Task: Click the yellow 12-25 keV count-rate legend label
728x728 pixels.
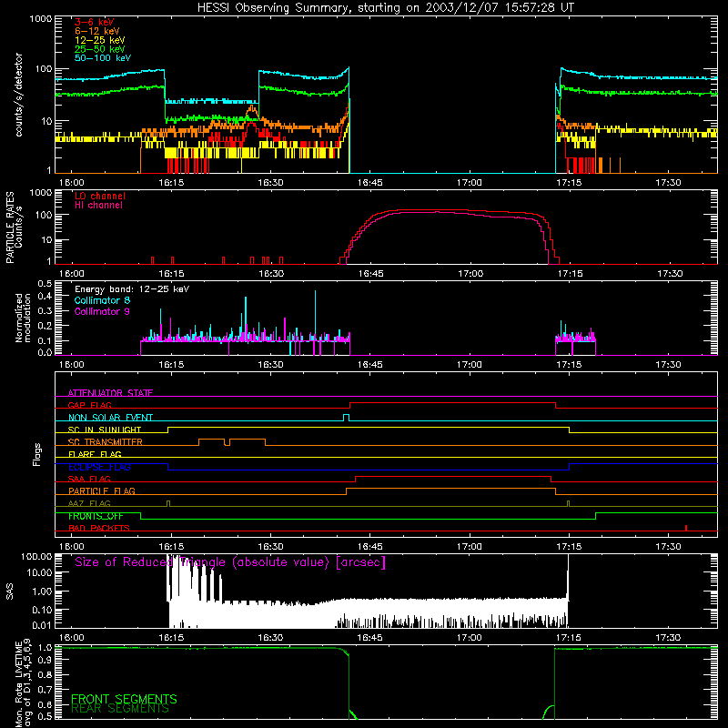Action: click(x=99, y=40)
